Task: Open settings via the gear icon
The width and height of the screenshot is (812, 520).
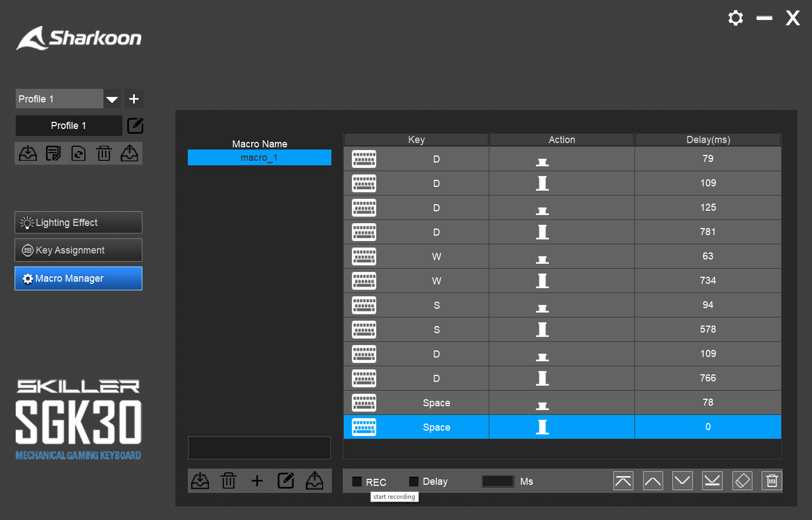Action: click(736, 18)
